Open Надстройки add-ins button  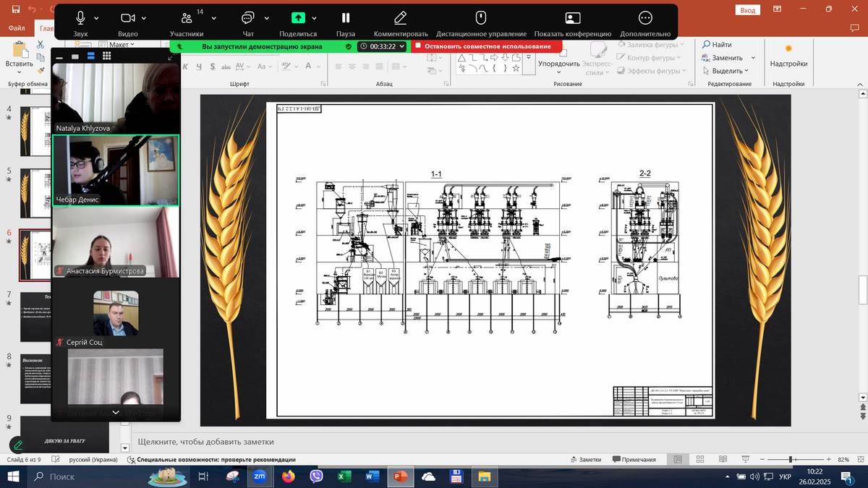tap(788, 55)
